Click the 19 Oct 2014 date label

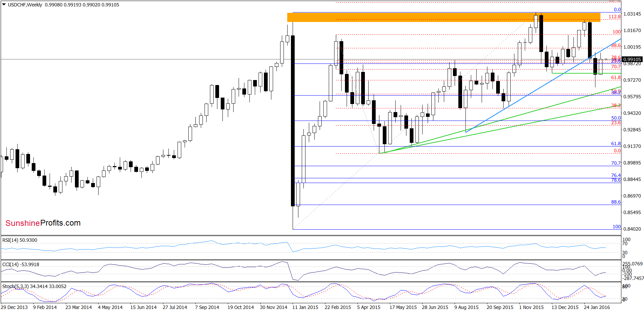click(x=241, y=307)
